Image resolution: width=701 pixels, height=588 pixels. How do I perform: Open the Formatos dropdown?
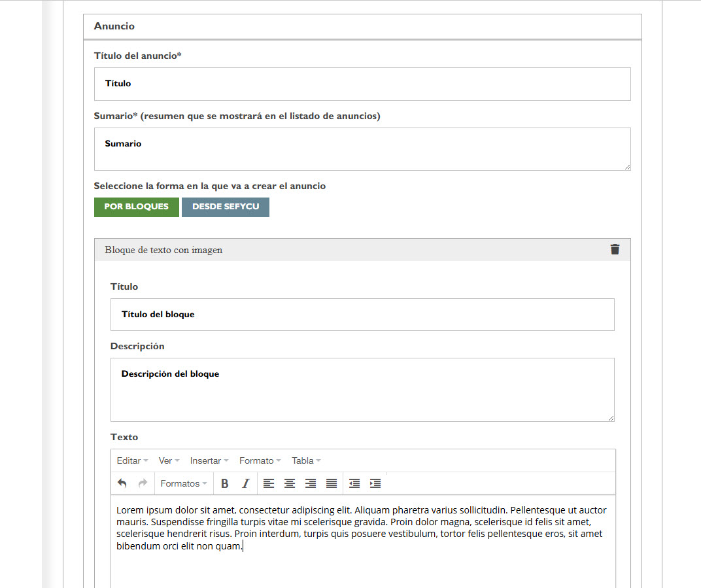tap(184, 483)
